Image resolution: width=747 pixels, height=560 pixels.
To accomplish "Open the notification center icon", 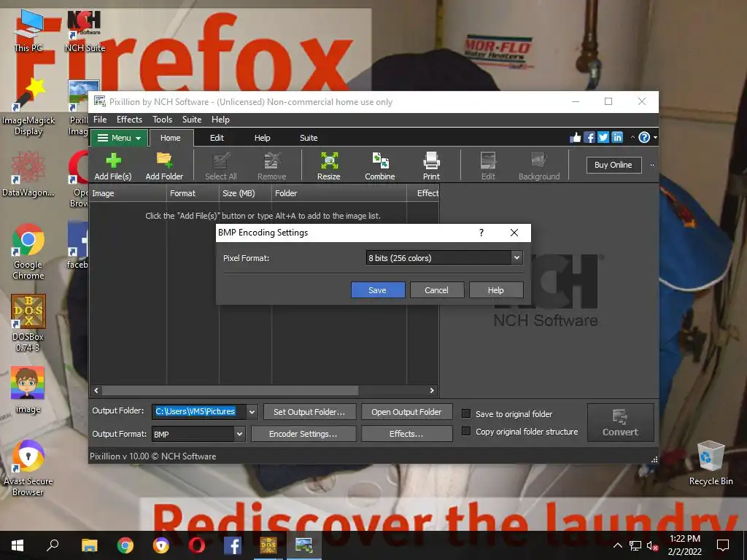I will [x=723, y=545].
